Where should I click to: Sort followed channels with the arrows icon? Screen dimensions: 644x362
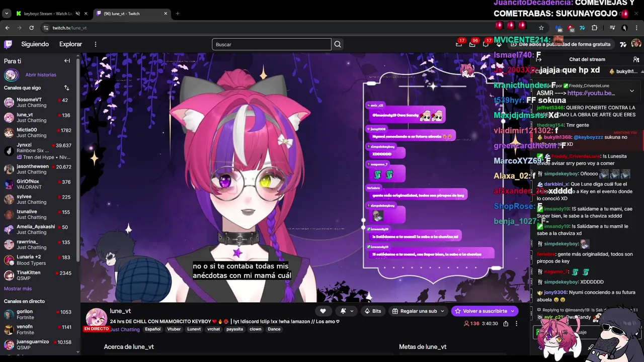66,88
